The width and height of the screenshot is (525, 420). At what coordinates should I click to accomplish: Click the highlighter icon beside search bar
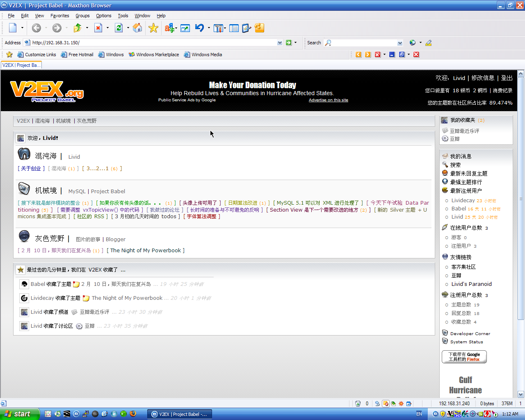[429, 43]
